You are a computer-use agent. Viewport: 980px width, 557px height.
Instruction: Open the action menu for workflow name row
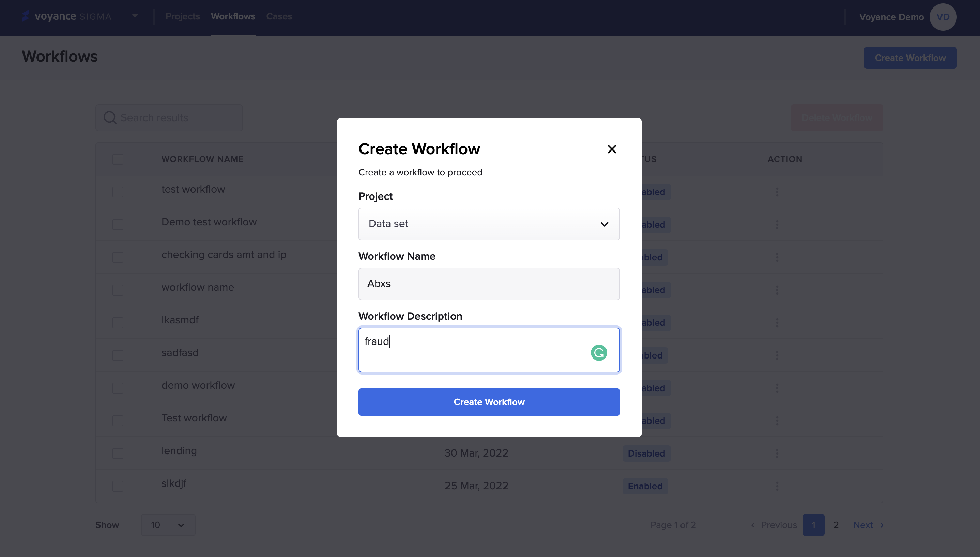click(777, 290)
